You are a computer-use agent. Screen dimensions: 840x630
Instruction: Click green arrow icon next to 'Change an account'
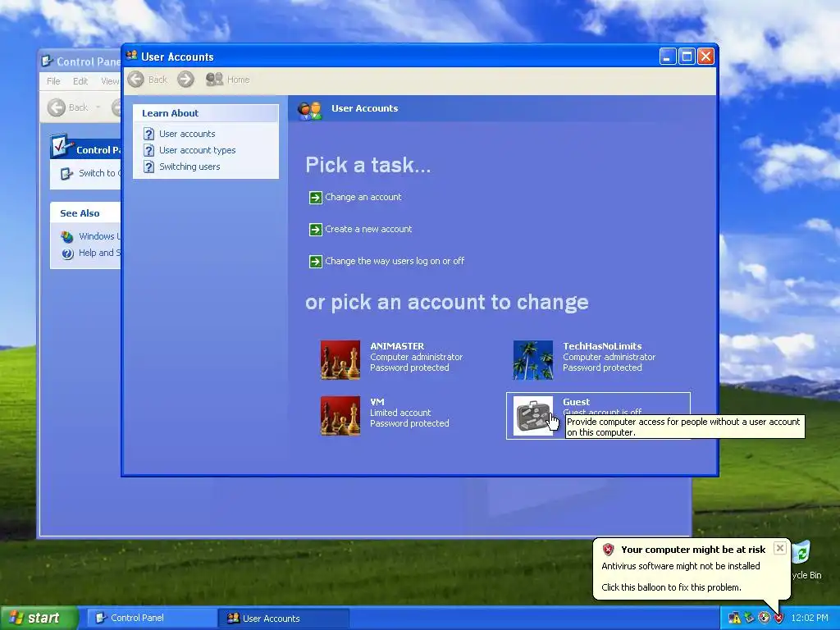pyautogui.click(x=316, y=198)
